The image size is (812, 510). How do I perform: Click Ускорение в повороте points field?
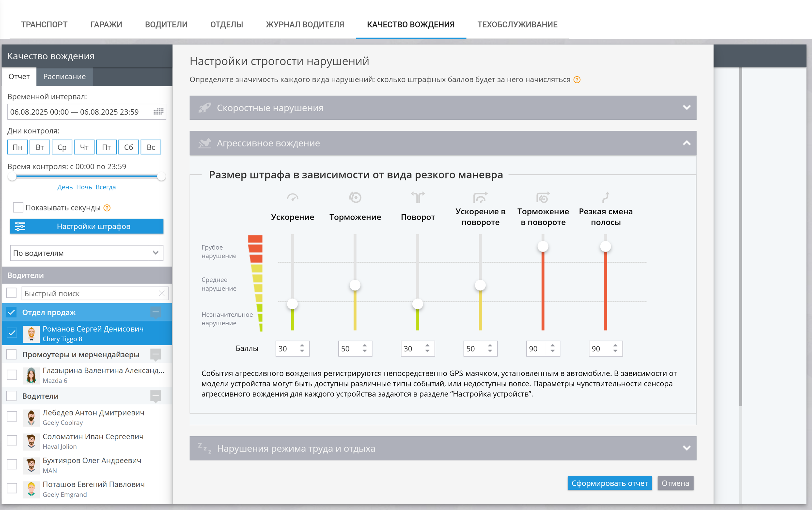[x=480, y=349]
